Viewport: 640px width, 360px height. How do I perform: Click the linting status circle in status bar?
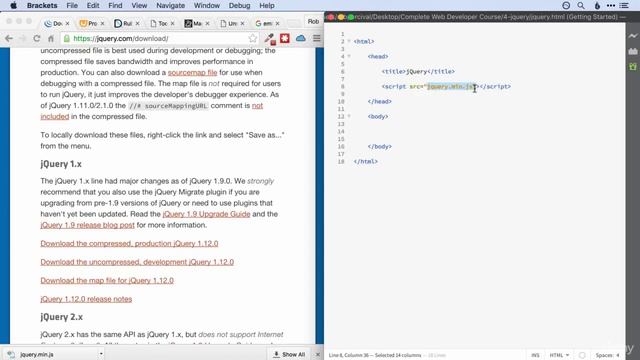tap(582, 355)
